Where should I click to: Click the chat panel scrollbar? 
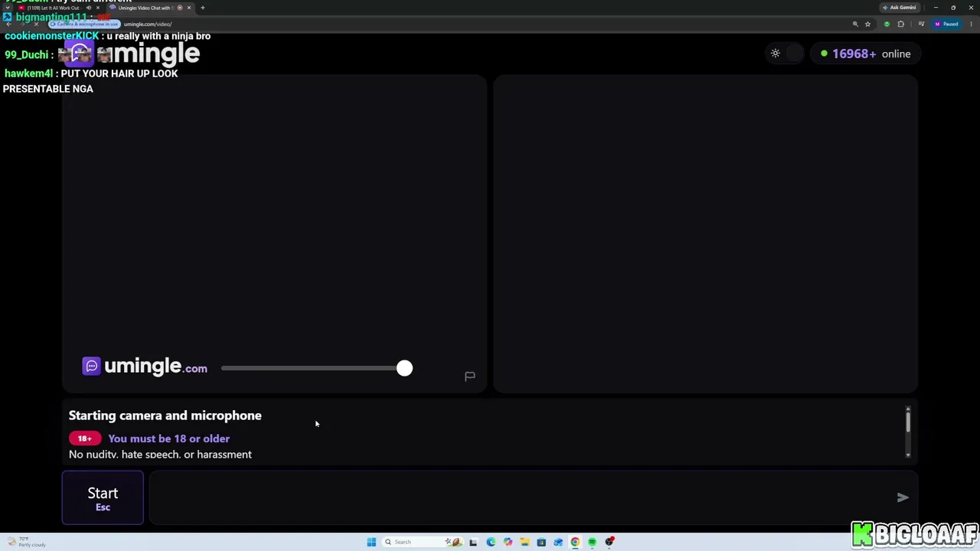pyautogui.click(x=908, y=432)
